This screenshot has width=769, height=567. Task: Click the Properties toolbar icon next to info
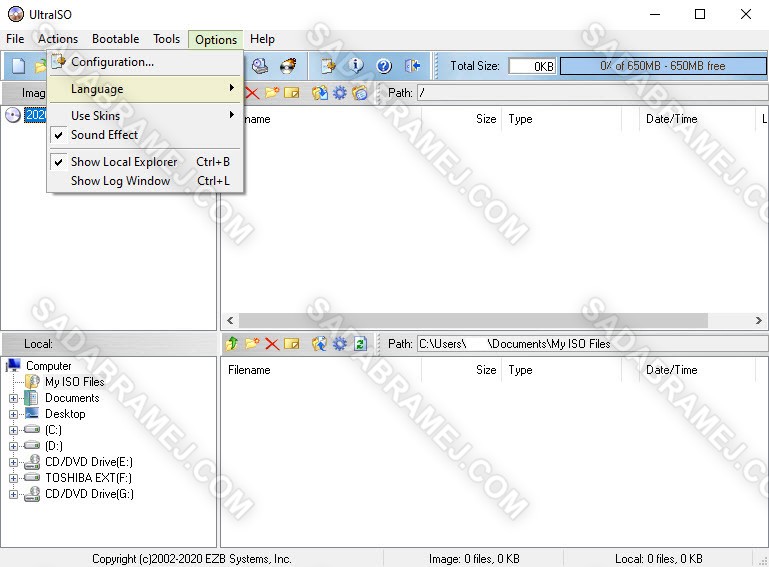329,66
